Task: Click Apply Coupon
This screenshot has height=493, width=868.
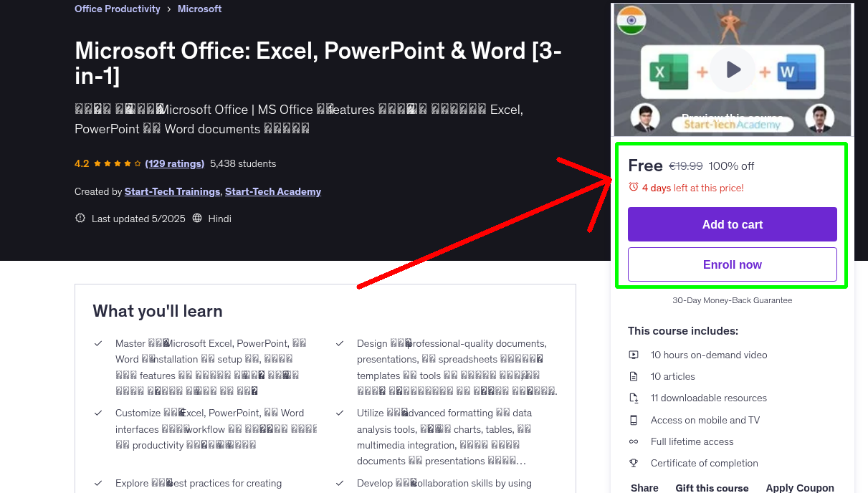Action: pyautogui.click(x=800, y=487)
